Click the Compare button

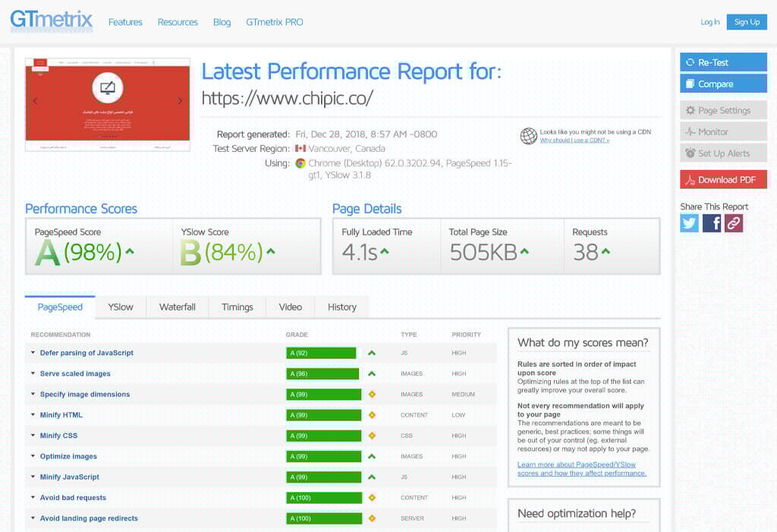click(x=723, y=83)
